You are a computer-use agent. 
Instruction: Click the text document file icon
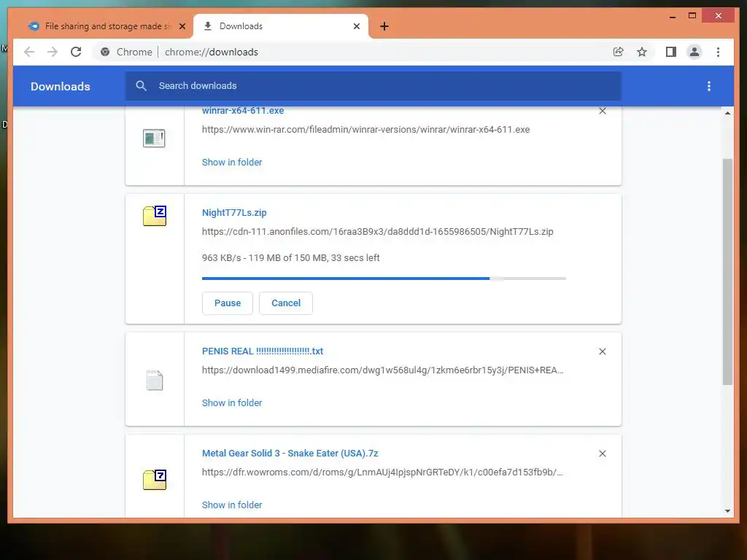click(x=155, y=381)
